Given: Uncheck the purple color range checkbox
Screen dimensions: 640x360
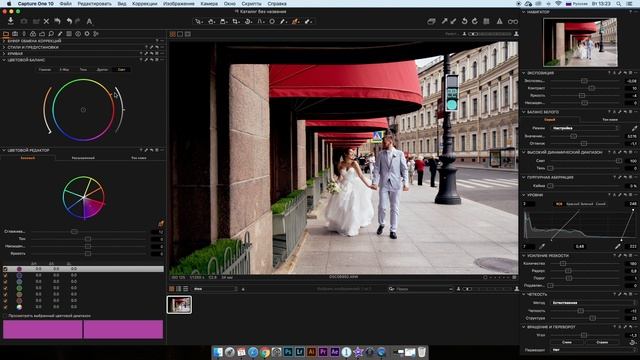Looking at the screenshot, I should pos(5,269).
